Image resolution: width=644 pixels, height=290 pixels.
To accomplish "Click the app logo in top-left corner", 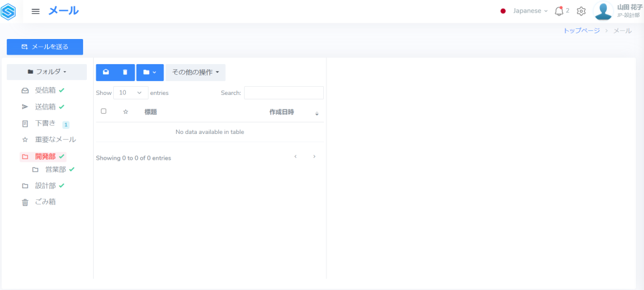I will pyautogui.click(x=9, y=11).
